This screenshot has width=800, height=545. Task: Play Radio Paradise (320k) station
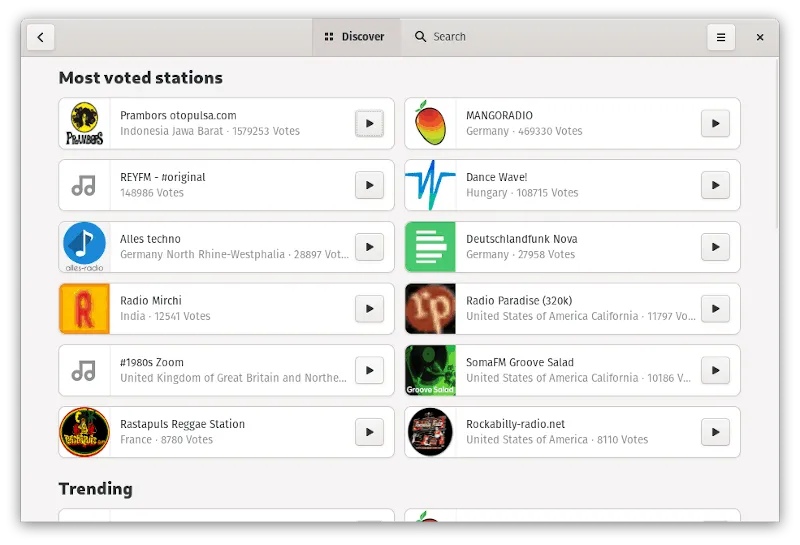[x=715, y=309]
